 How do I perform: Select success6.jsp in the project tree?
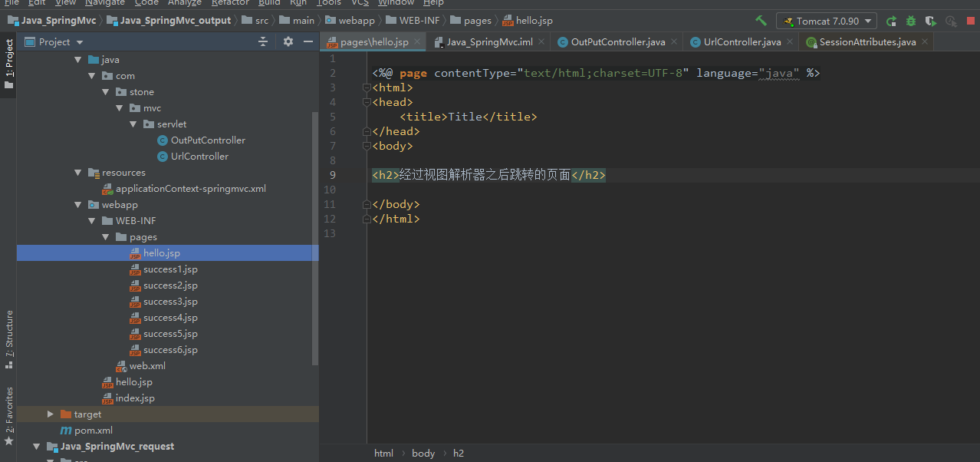(x=170, y=350)
